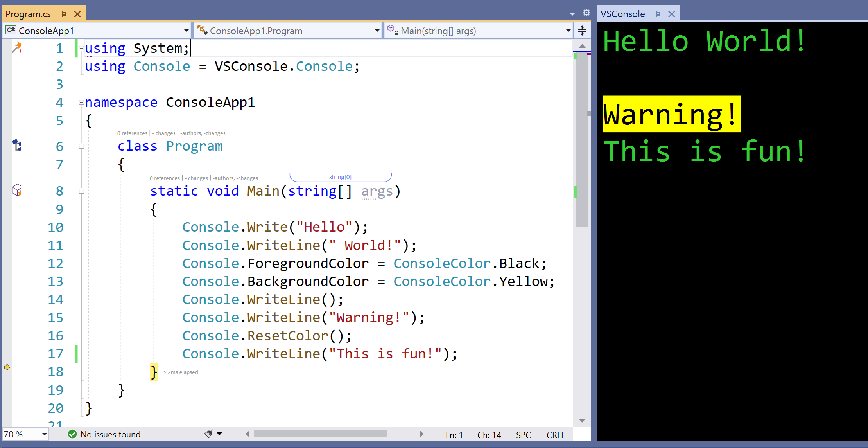The height and width of the screenshot is (448, 868).
Task: Collapse the Main method outline block
Action: (81, 191)
